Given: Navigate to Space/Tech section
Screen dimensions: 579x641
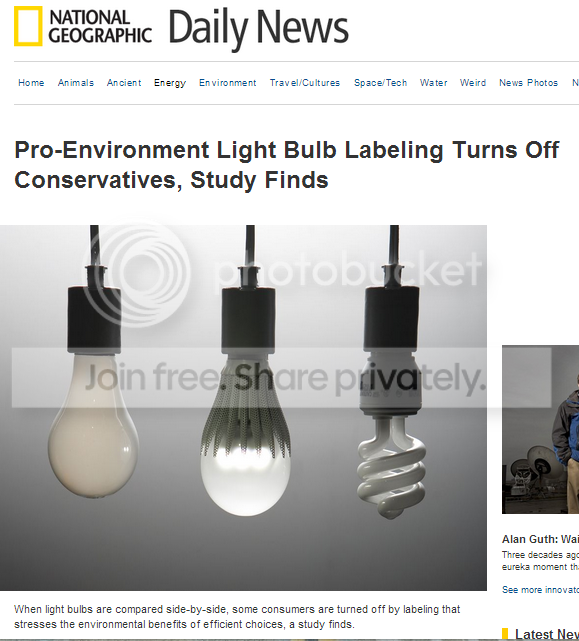Looking at the screenshot, I should [380, 83].
